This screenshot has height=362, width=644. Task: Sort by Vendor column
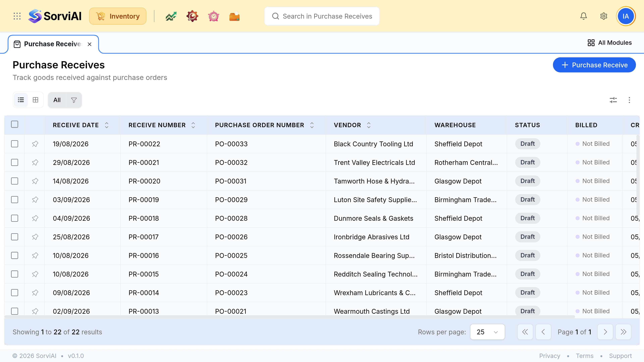(368, 125)
